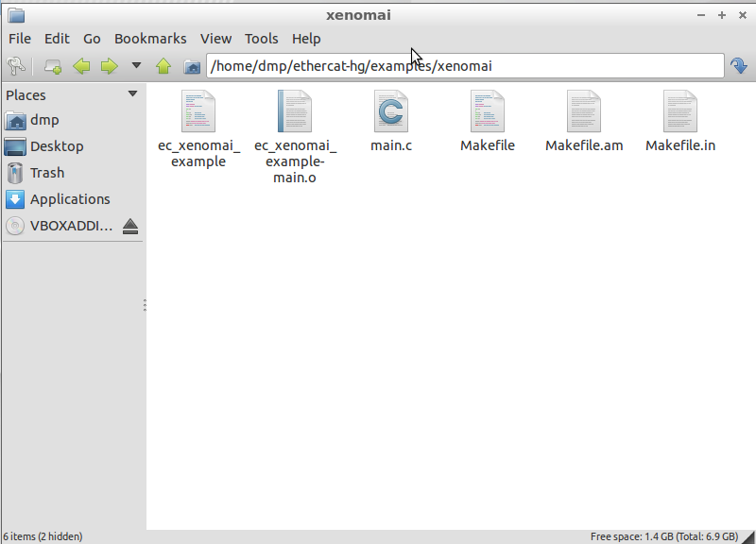Image resolution: width=756 pixels, height=544 pixels.
Task: Click the window resize grip corner
Action: 748,536
